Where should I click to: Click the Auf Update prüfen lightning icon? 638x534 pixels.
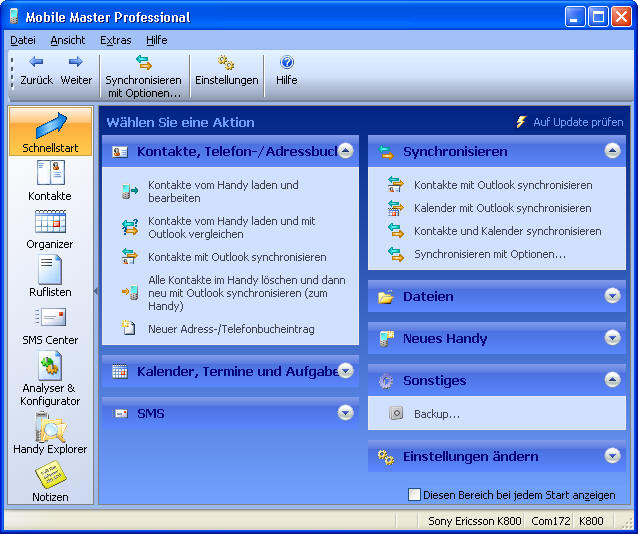pyautogui.click(x=521, y=122)
